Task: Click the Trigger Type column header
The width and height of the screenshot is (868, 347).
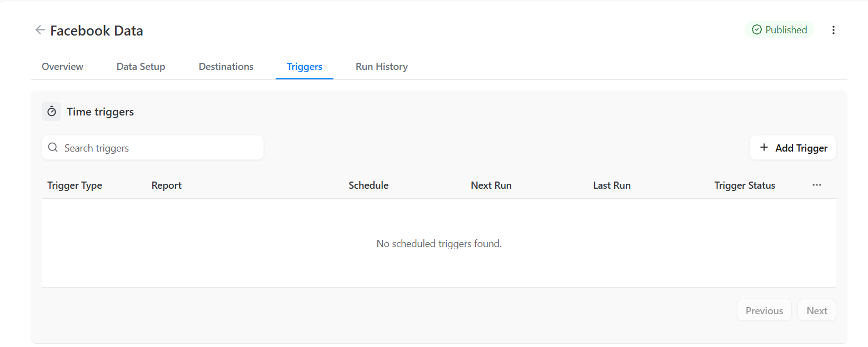Action: point(74,185)
